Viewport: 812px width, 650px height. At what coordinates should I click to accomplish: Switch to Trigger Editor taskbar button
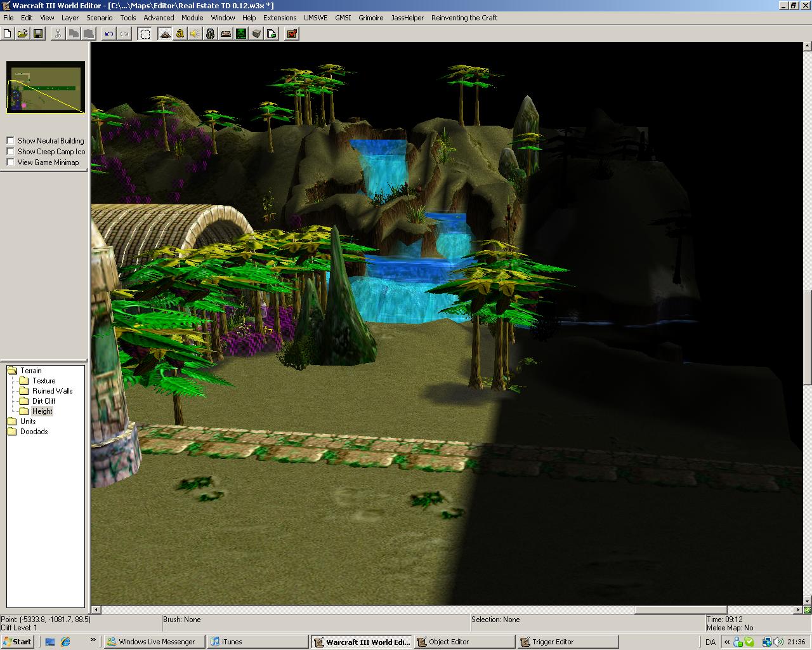click(568, 642)
